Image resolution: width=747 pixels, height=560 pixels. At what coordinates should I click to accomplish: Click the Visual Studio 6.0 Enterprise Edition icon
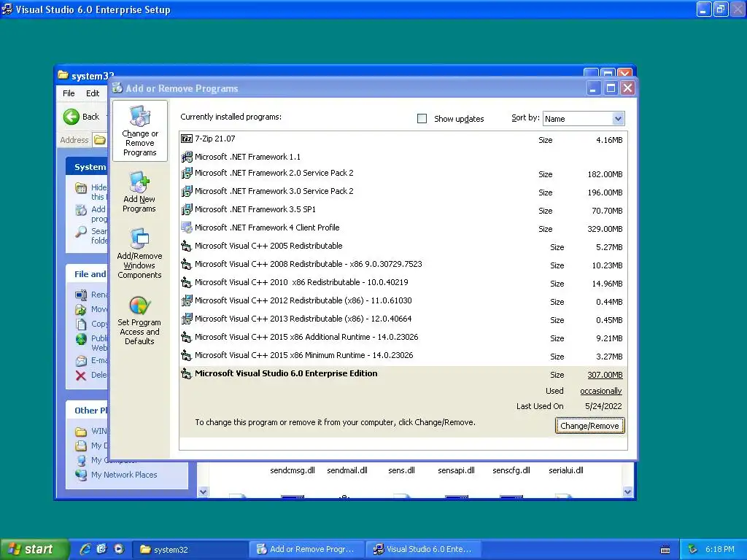(187, 373)
